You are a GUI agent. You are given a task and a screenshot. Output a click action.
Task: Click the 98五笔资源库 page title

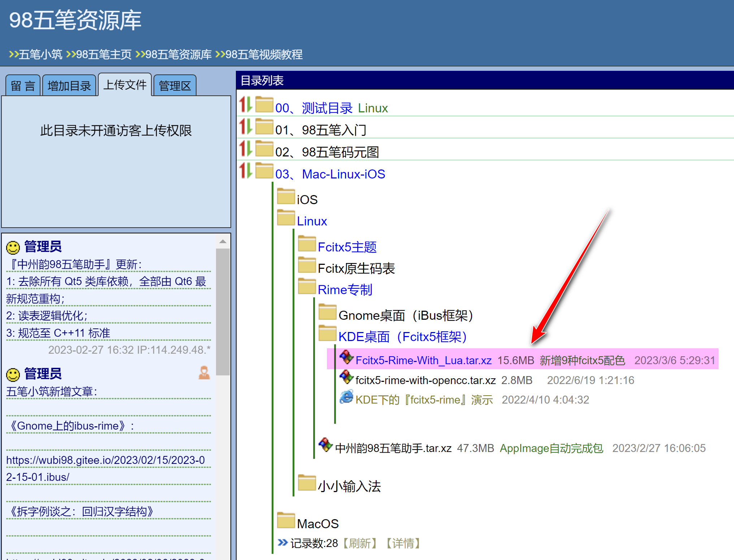point(75,20)
